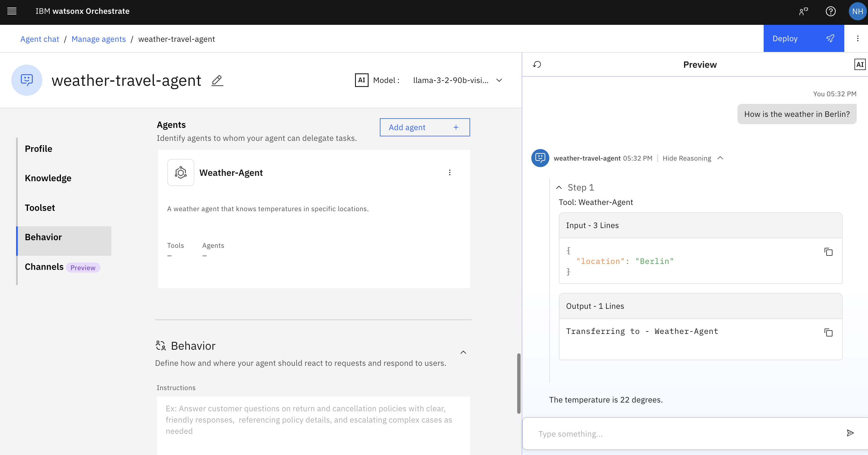Click the "You 05:32 PM" timestamp
868x455 pixels.
(835, 94)
